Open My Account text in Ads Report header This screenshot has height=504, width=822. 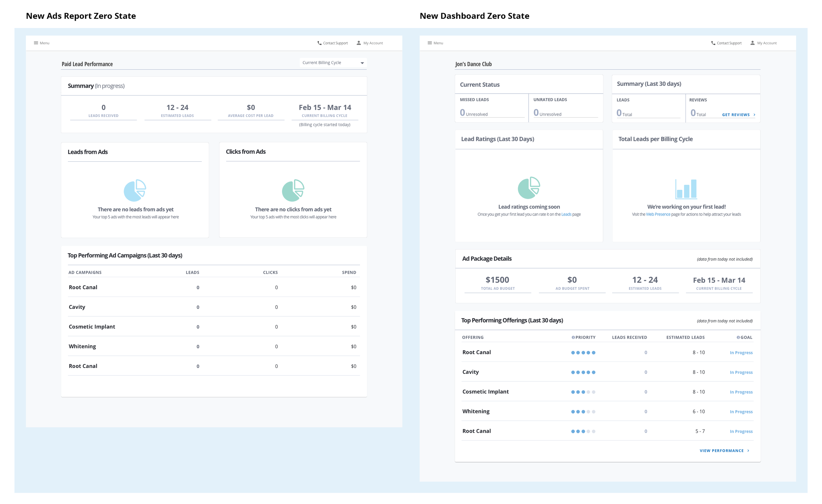point(373,43)
